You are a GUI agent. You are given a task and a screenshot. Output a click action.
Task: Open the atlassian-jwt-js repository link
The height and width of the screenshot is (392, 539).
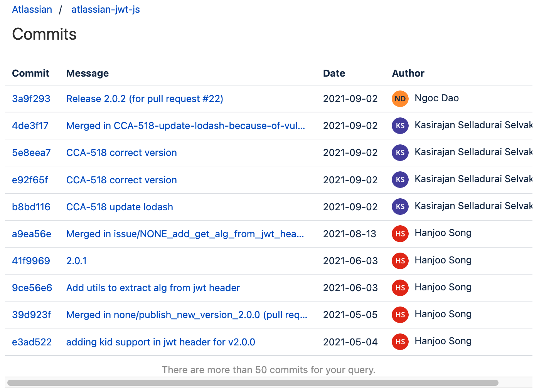click(x=105, y=9)
